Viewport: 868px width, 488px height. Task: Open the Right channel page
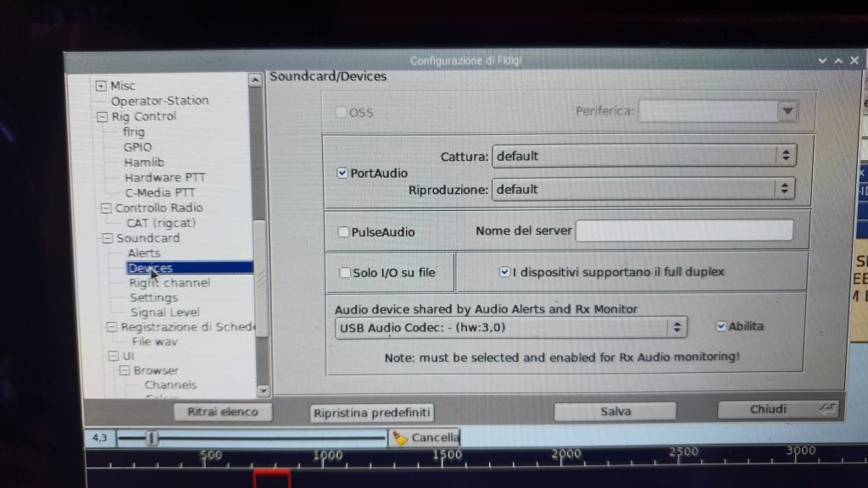[x=170, y=283]
